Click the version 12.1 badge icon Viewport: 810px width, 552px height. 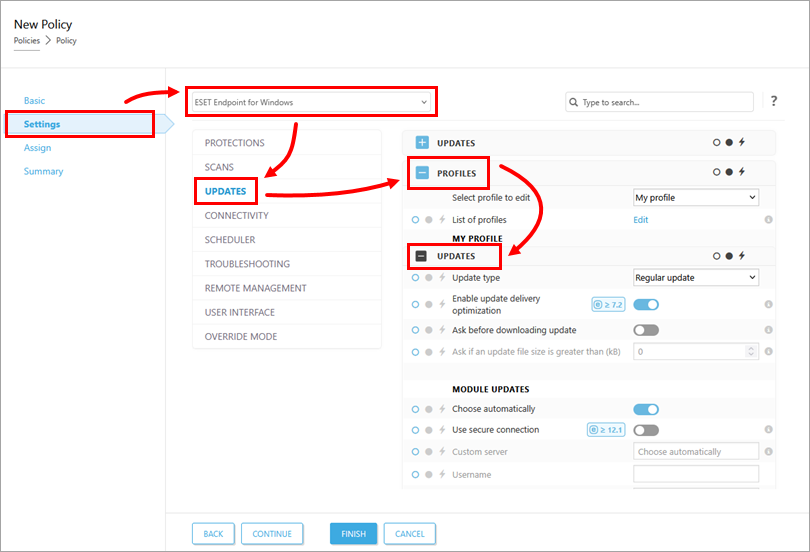(606, 430)
